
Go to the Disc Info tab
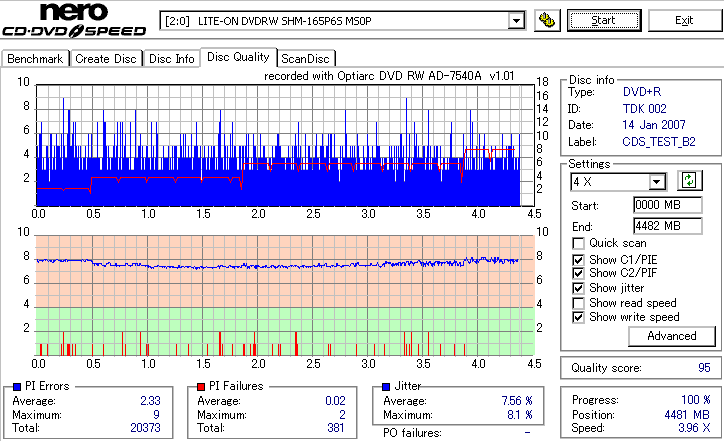pyautogui.click(x=171, y=59)
